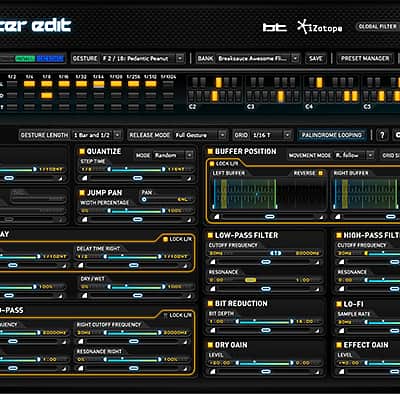This screenshot has width=400, height=400.
Task: Click the lit white key in the C3 octave
Action: (281, 96)
